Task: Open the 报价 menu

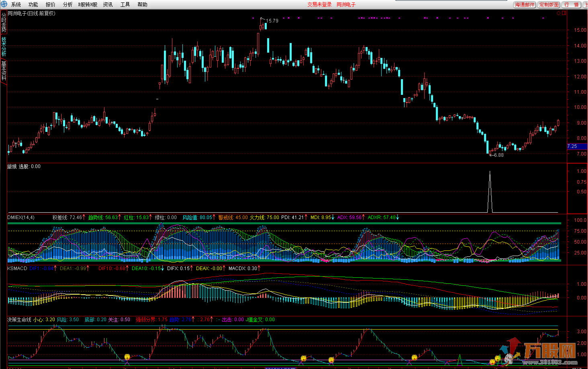Action: click(51, 4)
